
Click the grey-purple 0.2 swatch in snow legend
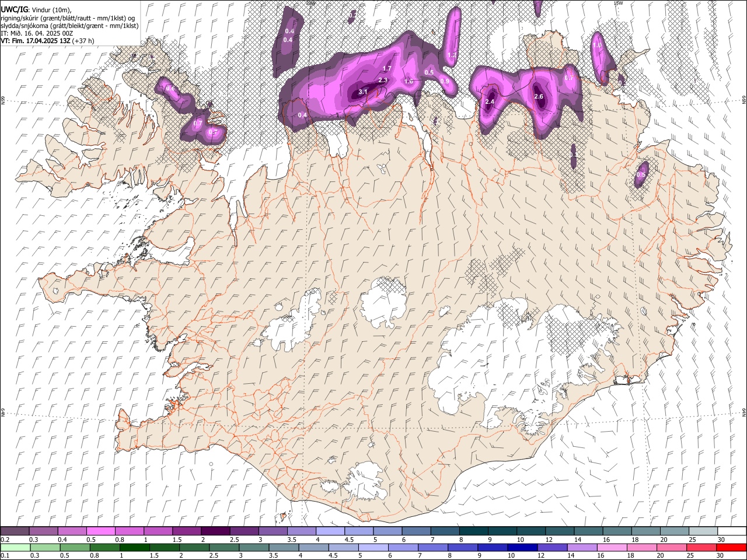pyautogui.click(x=15, y=531)
